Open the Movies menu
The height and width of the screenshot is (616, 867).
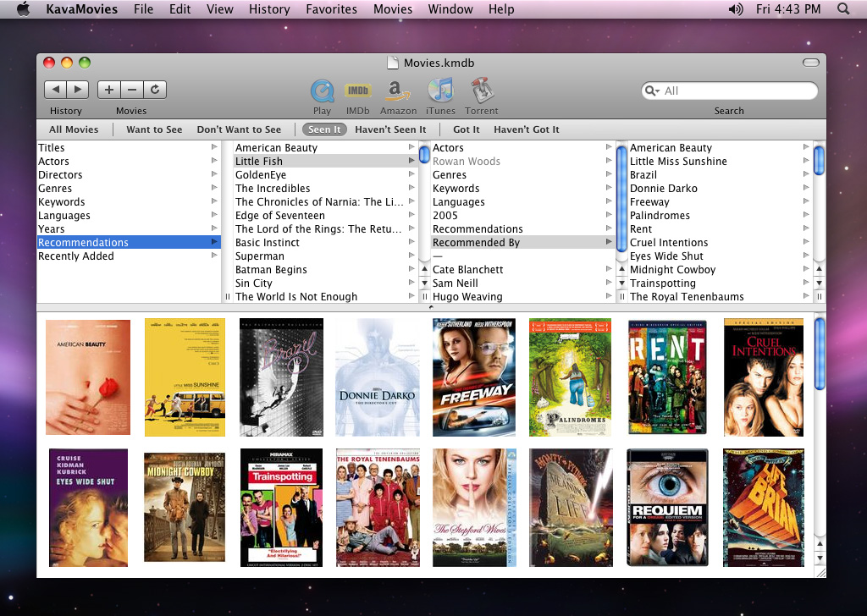(393, 8)
